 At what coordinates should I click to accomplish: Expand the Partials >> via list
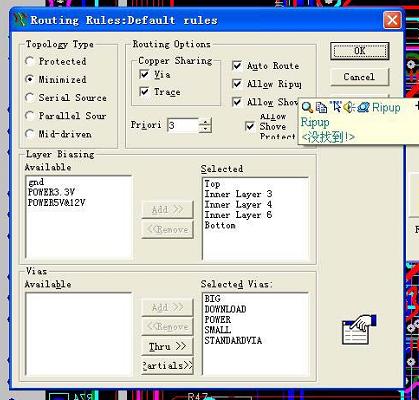point(167,366)
